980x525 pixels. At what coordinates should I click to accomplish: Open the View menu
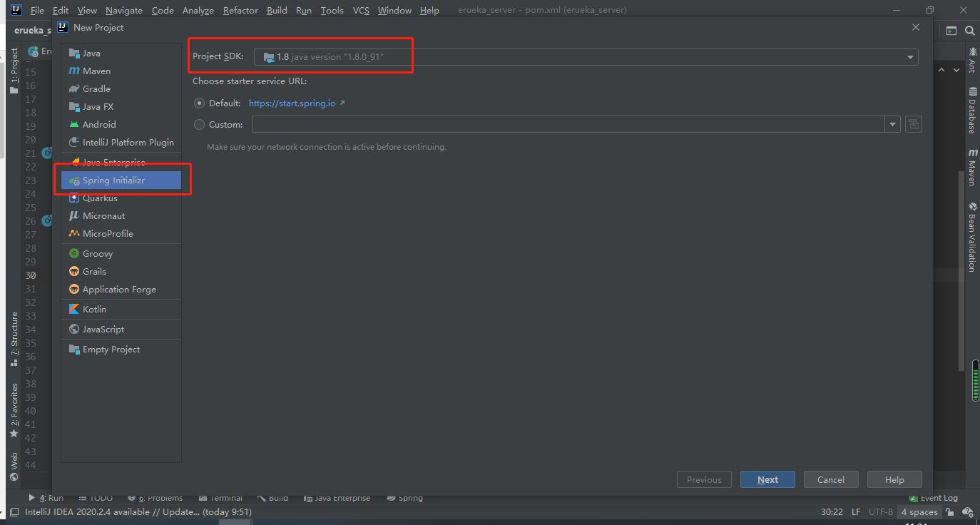[87, 10]
